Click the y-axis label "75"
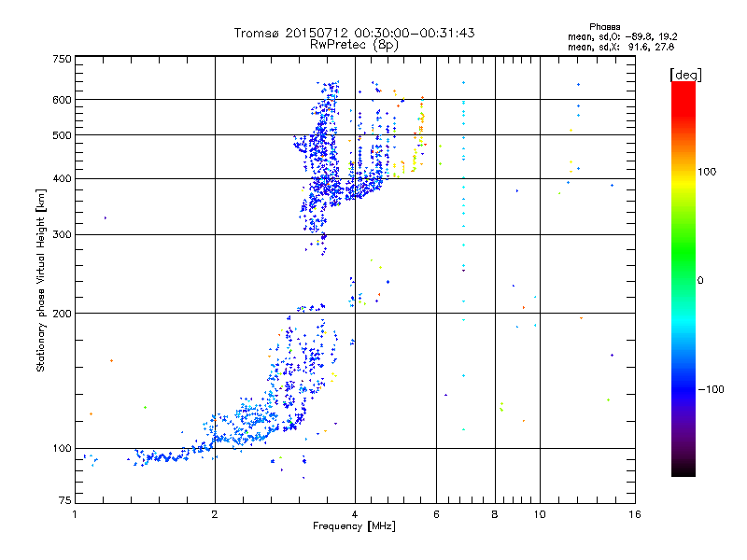The image size is (747, 560). coord(65,500)
